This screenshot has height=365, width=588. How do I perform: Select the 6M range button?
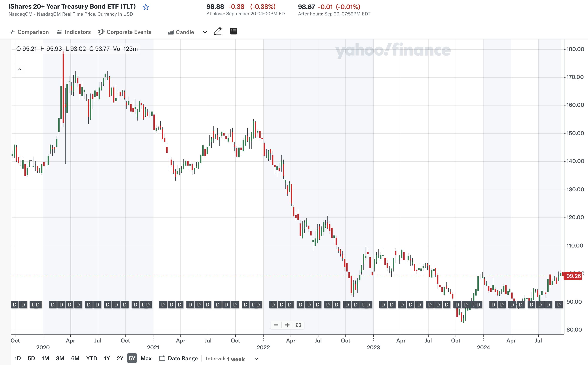point(75,359)
